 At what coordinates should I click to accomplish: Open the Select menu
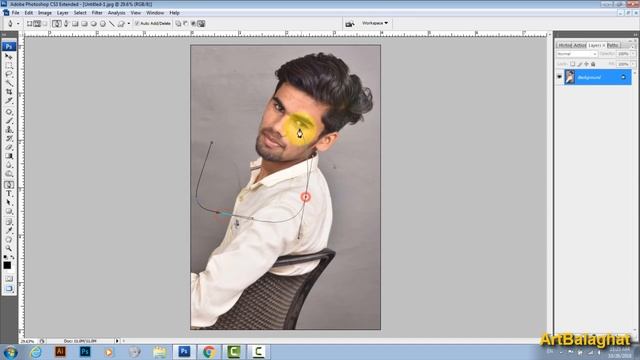pyautogui.click(x=80, y=13)
